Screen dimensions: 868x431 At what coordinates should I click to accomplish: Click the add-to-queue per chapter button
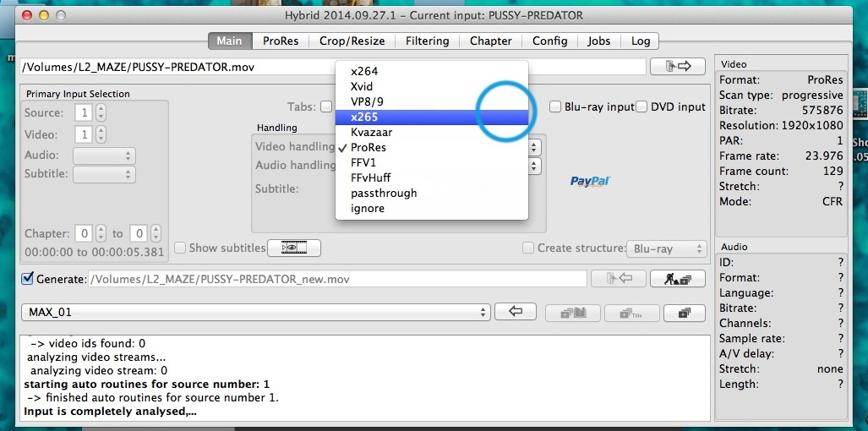pos(573,313)
